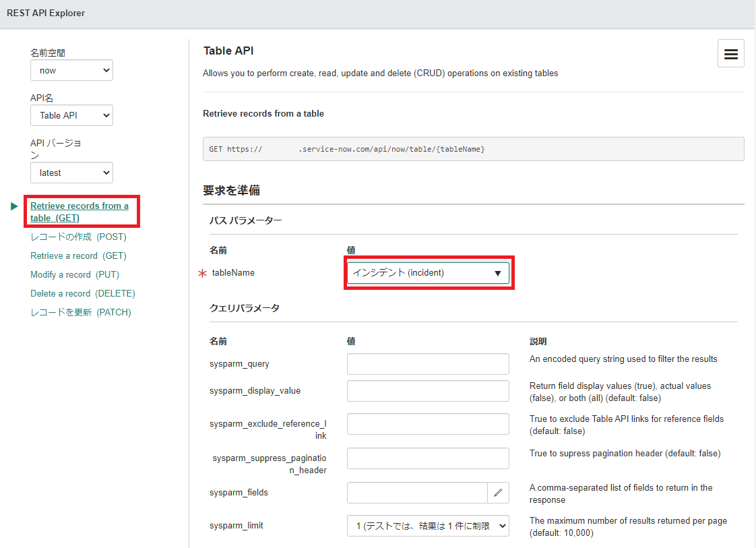
Task: Open the hamburger menu at top right
Action: [731, 53]
